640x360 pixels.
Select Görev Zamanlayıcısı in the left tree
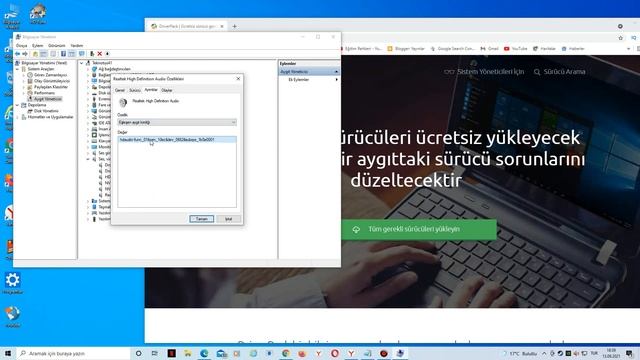50,75
